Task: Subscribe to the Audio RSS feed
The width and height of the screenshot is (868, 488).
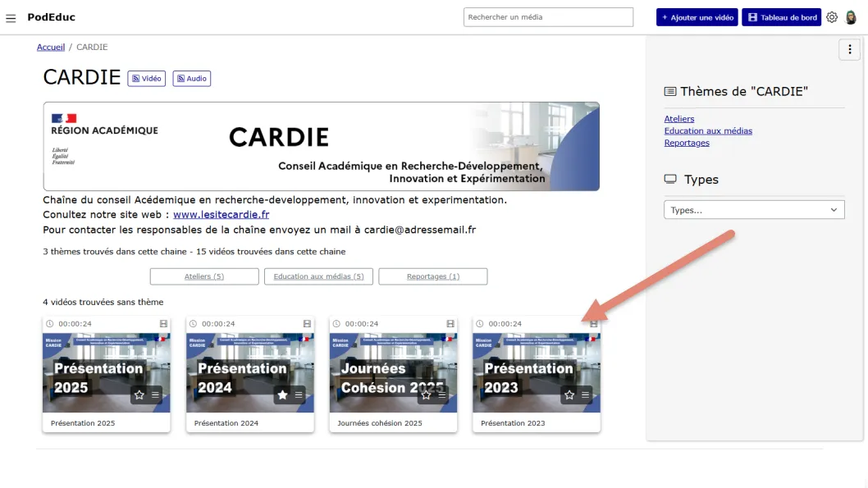Action: [x=191, y=79]
